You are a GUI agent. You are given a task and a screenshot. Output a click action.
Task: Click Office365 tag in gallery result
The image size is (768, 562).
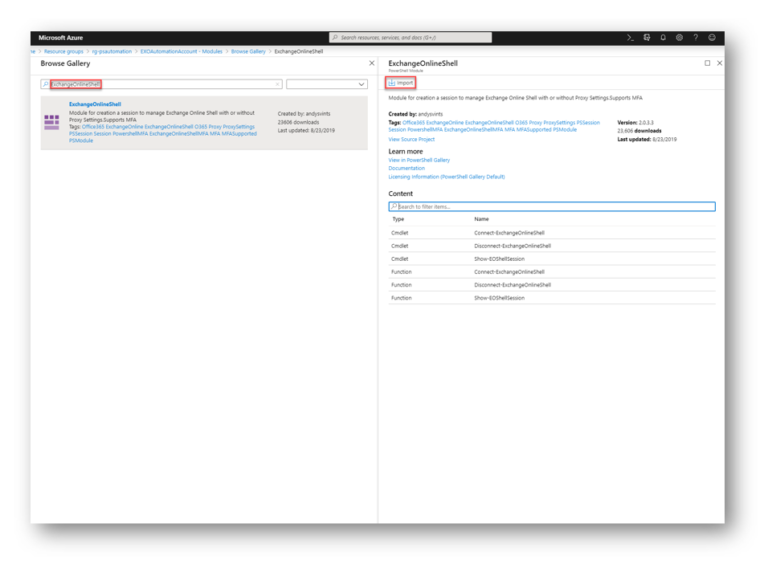pos(93,127)
